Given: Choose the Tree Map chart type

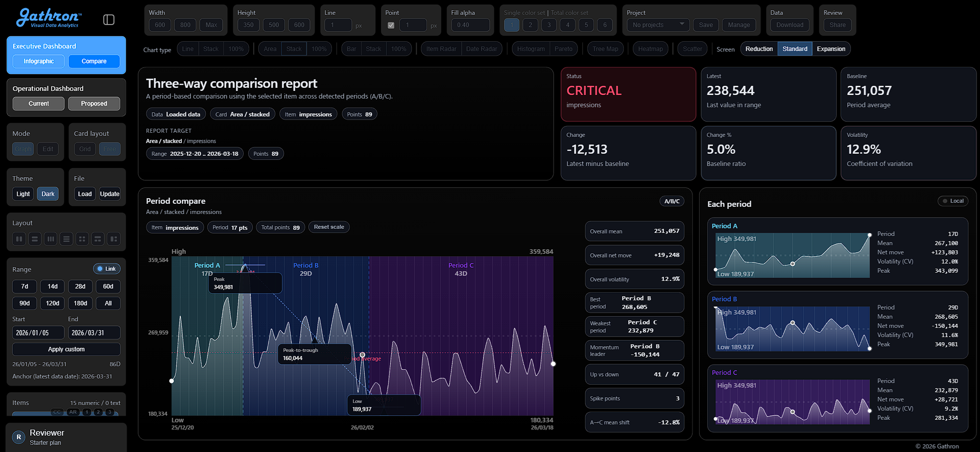Looking at the screenshot, I should click(x=605, y=49).
